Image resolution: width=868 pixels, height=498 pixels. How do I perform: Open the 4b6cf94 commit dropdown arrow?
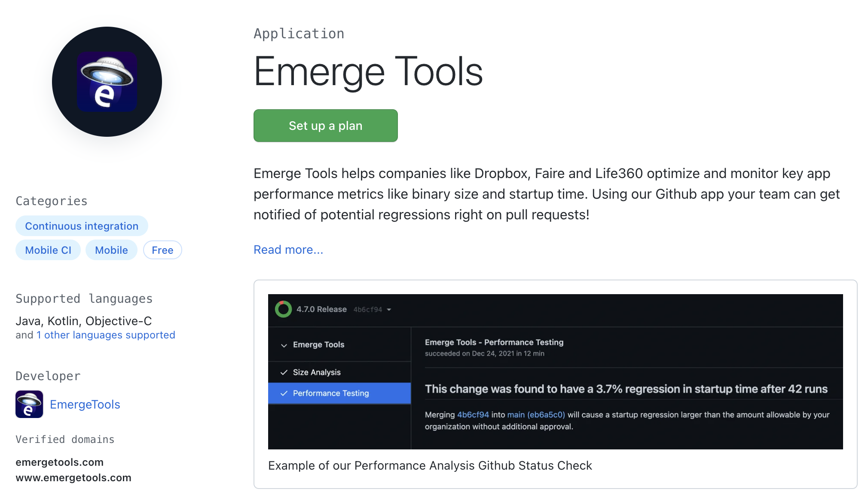(x=389, y=310)
